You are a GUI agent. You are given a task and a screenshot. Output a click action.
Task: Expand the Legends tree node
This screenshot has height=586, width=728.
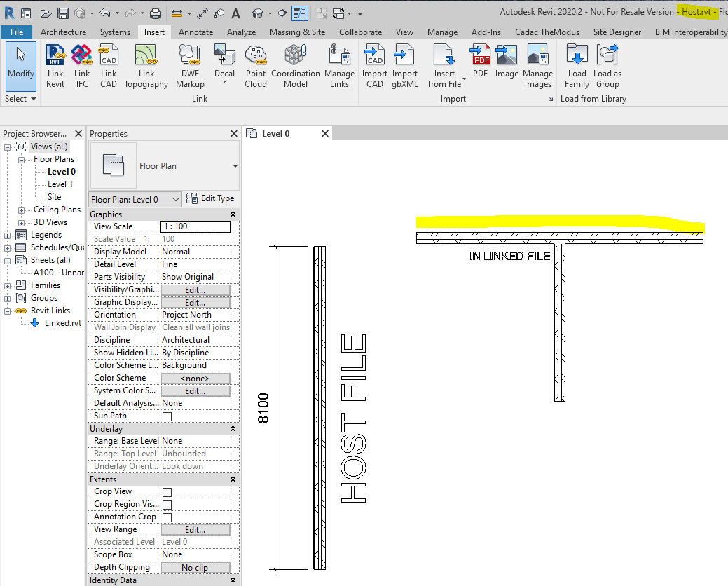pyautogui.click(x=8, y=236)
